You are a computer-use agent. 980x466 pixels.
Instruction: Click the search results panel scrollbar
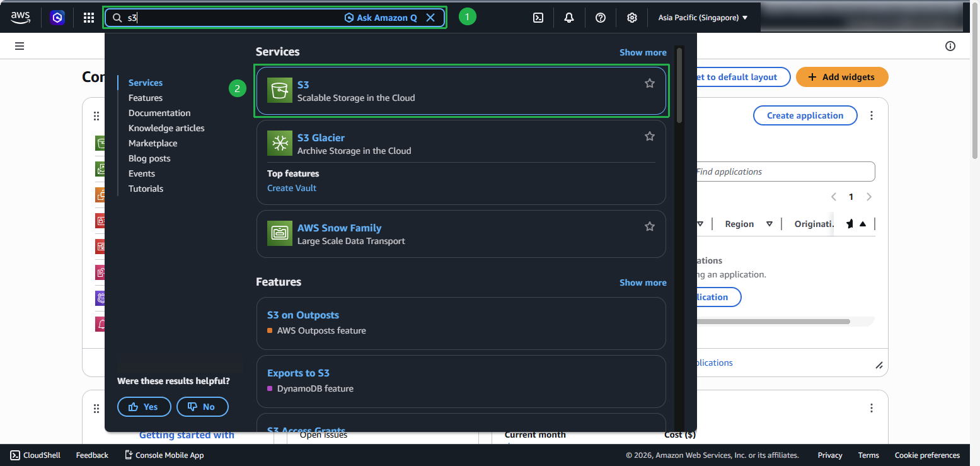click(679, 85)
